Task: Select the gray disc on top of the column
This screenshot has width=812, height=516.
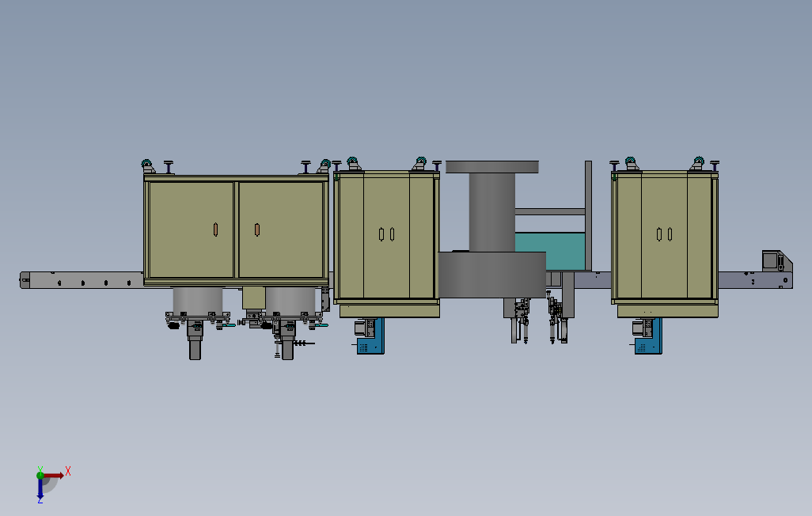Action: click(x=492, y=167)
